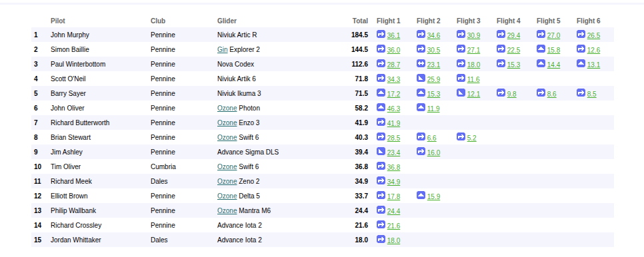644x257 pixels.
Task: Click the triangle icon beside John Oliver's 11.9
Action: 421,107
